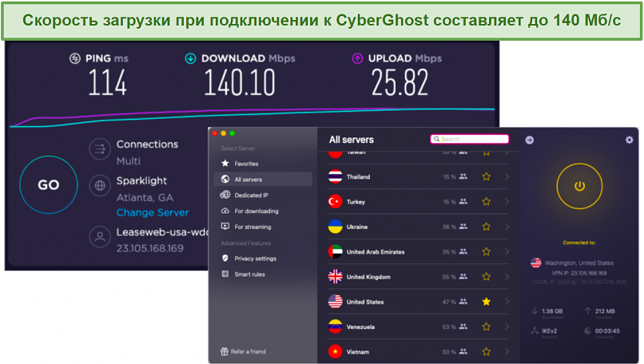Select Thailand server row
This screenshot has height=364, width=644.
point(419,176)
